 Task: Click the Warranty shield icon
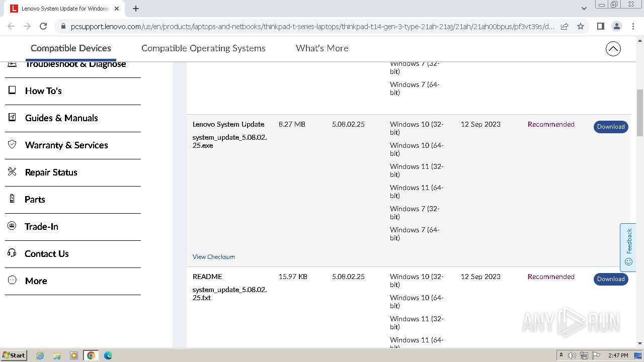pos(12,144)
